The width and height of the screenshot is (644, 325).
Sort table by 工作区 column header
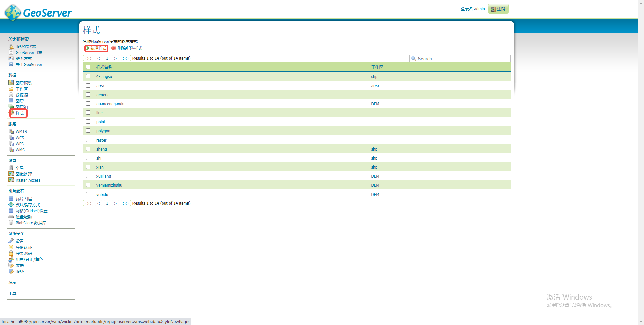377,67
